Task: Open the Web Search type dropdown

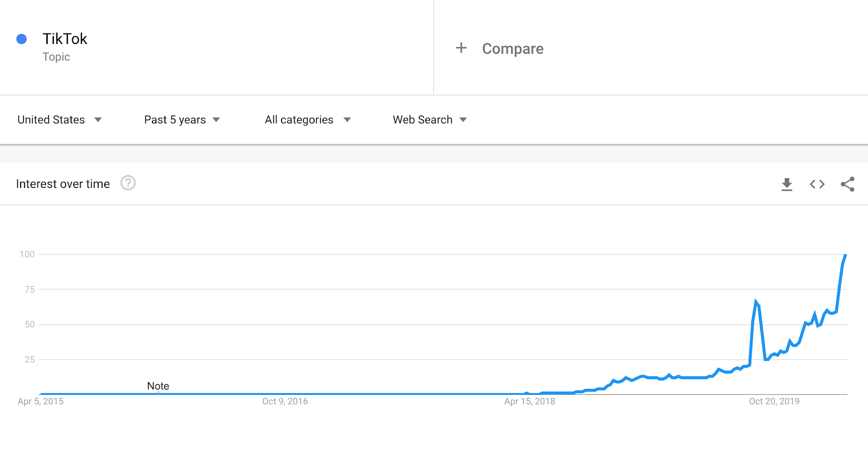Action: coord(430,119)
